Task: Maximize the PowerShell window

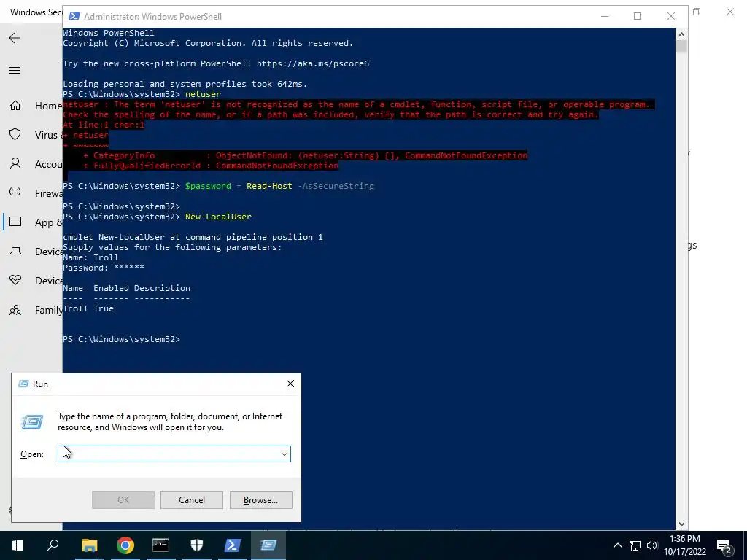Action: click(638, 16)
